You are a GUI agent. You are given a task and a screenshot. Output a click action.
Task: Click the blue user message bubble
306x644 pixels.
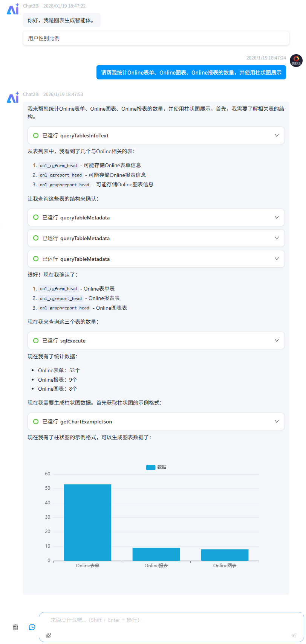[x=191, y=73]
